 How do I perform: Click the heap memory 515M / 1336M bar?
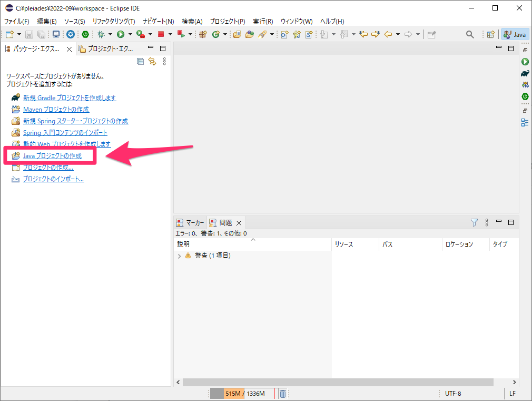pos(242,394)
